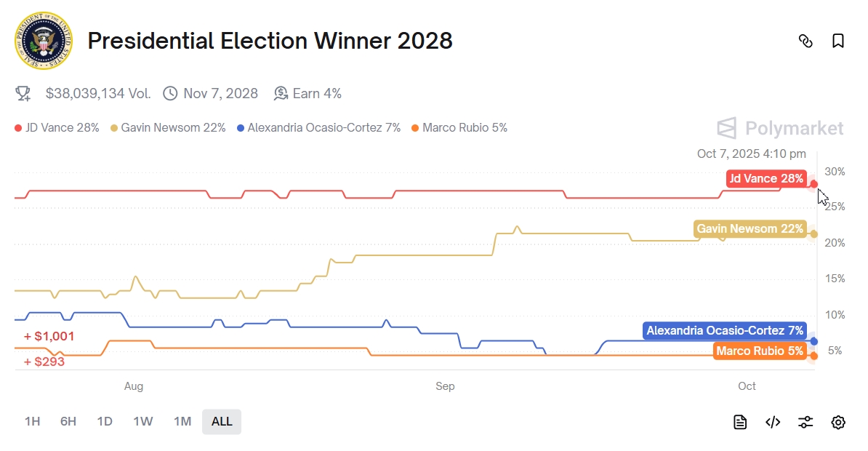868x451 pixels.
Task: Bookmark this market
Action: pyautogui.click(x=838, y=41)
